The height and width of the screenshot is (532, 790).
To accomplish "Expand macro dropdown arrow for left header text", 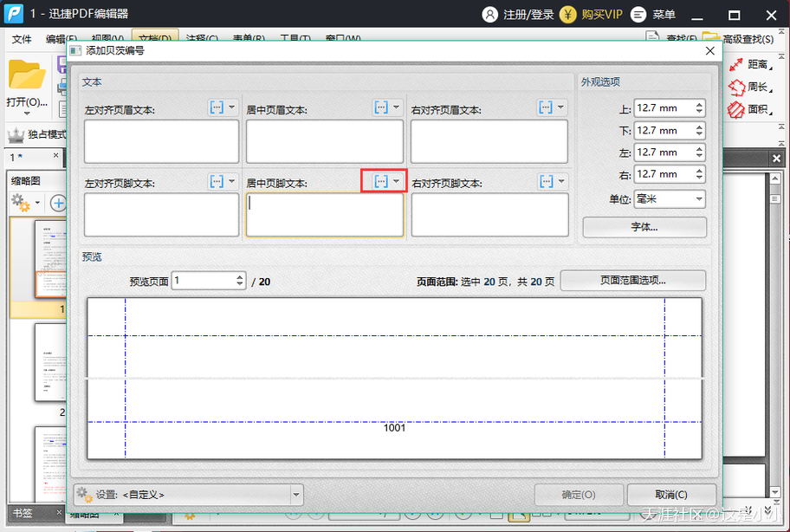I will coord(232,107).
